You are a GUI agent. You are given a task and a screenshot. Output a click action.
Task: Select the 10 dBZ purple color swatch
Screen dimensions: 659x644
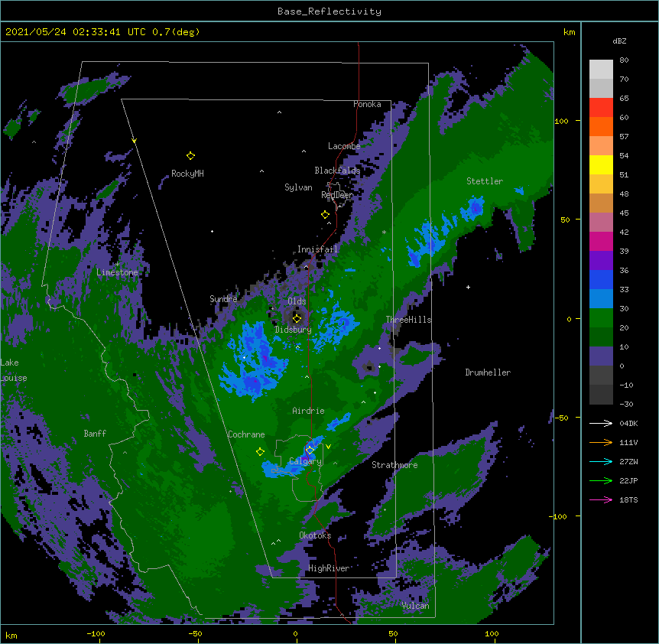click(x=601, y=356)
